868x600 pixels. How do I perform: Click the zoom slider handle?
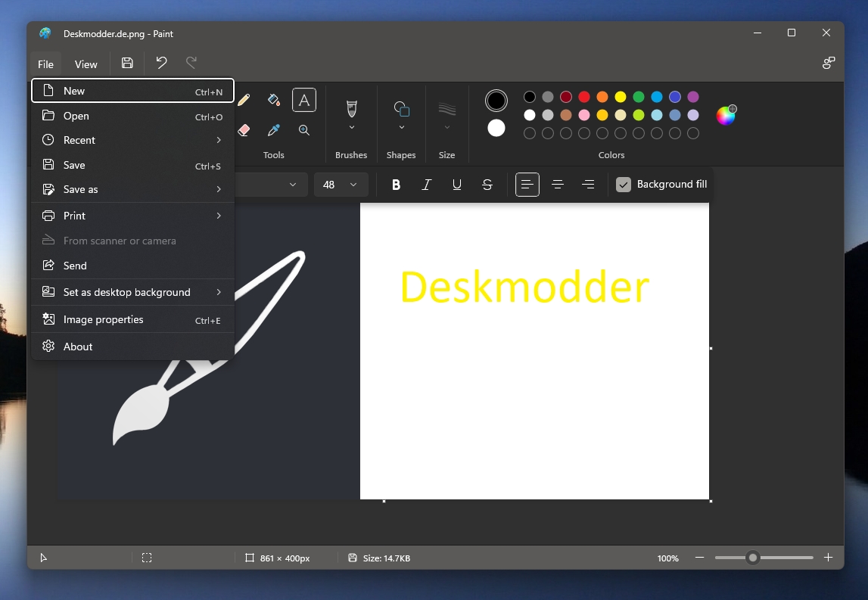(752, 558)
